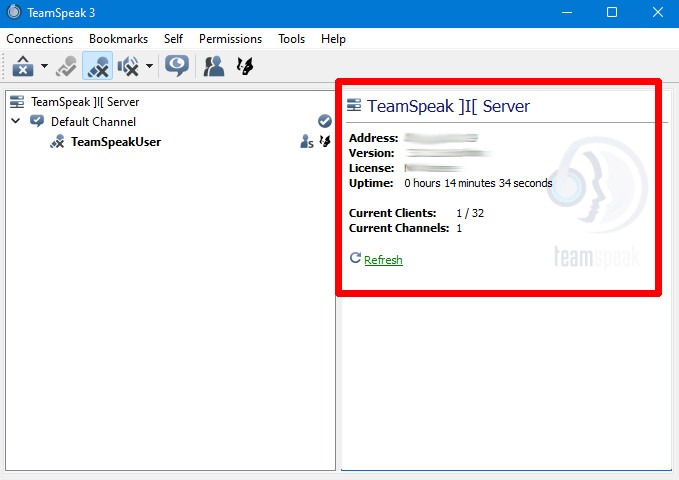Open the Bookmarks menu
The image size is (679, 480).
pyautogui.click(x=119, y=39)
